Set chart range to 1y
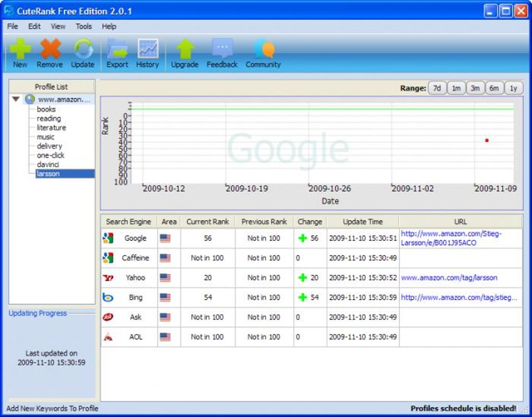 pos(514,88)
